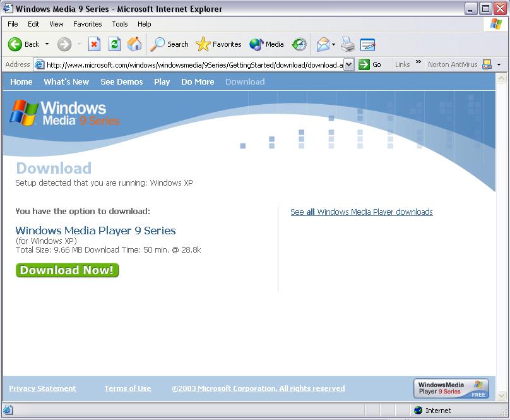Open the Help menu
510x420 pixels.
[144, 24]
